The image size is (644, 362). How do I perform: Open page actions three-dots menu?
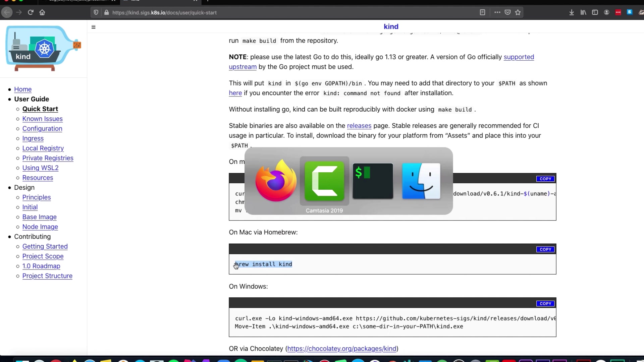click(x=497, y=12)
